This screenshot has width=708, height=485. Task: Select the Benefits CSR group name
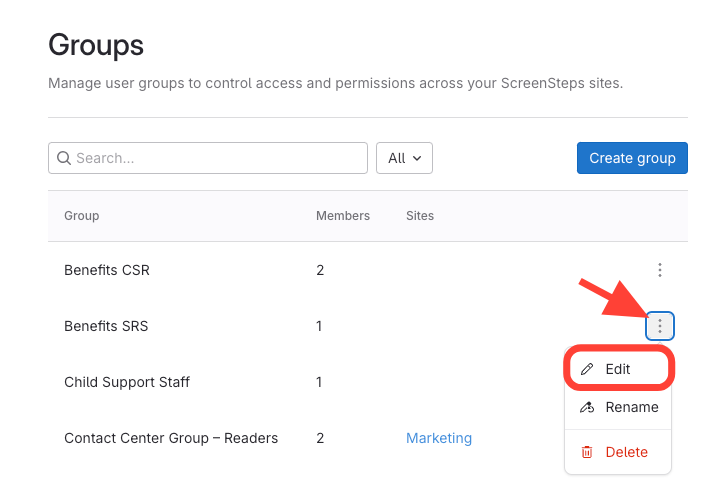click(107, 270)
